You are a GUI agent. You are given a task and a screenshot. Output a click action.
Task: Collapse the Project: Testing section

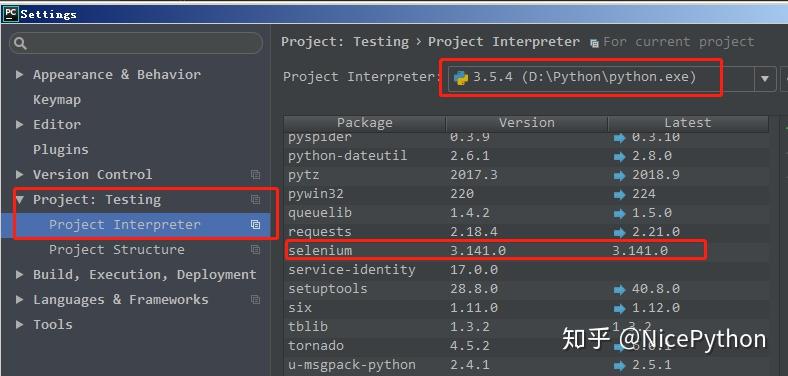(20, 200)
